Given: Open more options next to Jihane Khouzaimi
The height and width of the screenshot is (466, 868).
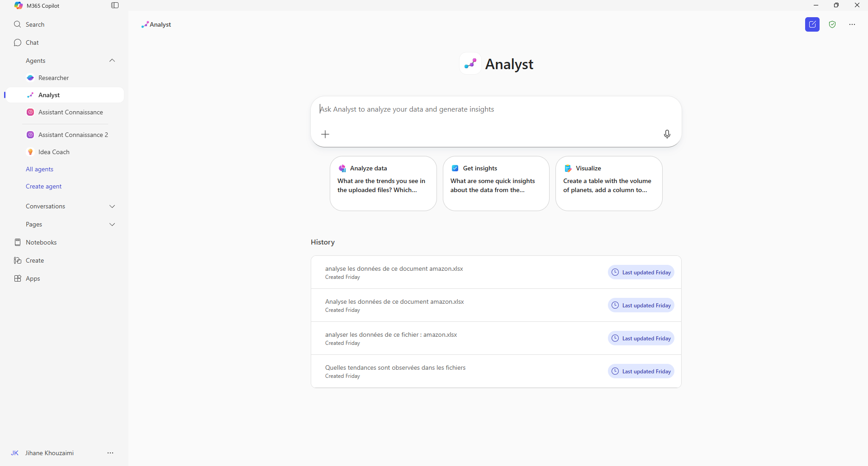Looking at the screenshot, I should click(110, 453).
